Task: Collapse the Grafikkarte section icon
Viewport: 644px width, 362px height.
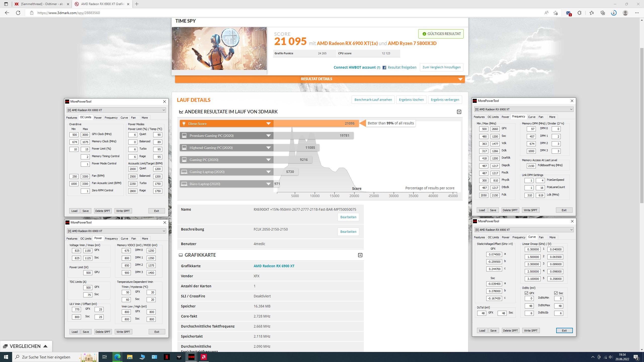Action: [360, 255]
